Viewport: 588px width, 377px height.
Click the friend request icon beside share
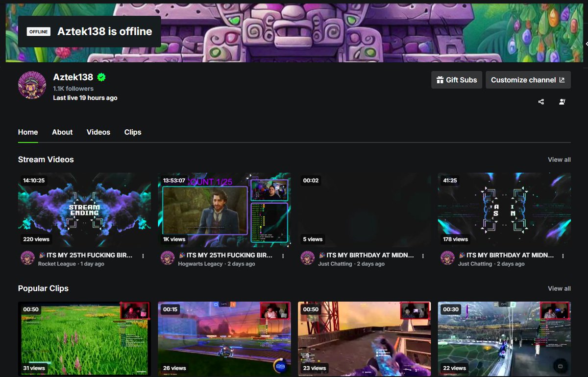tap(562, 102)
